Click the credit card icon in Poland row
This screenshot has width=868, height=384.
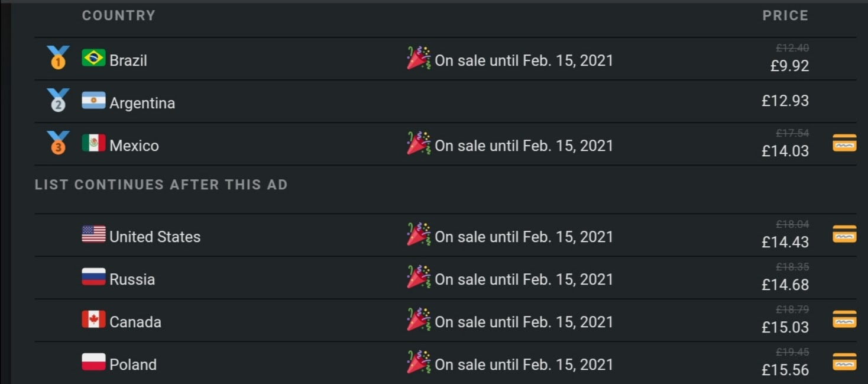coord(844,362)
